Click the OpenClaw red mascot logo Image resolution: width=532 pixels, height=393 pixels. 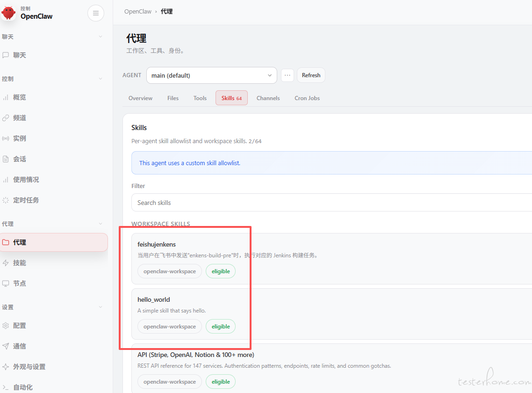[9, 13]
